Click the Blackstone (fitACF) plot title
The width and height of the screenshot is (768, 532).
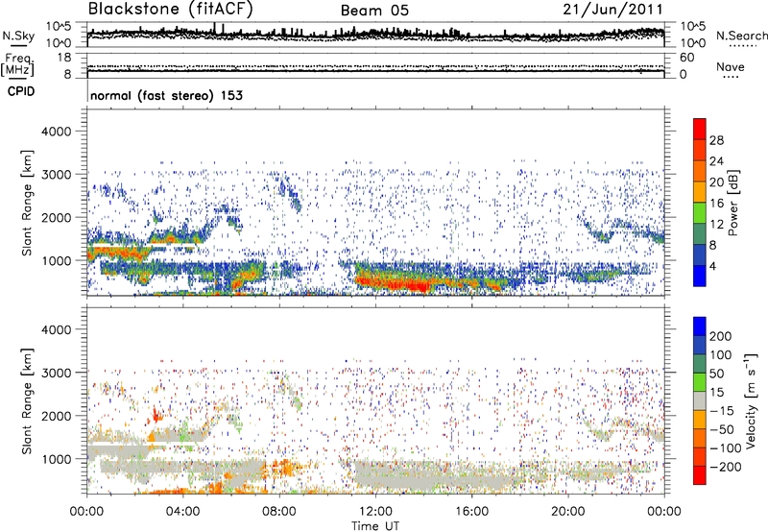tap(171, 10)
